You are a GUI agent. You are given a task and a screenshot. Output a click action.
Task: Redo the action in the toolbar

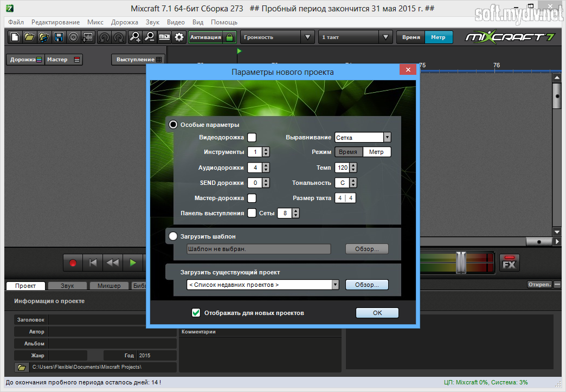119,37
